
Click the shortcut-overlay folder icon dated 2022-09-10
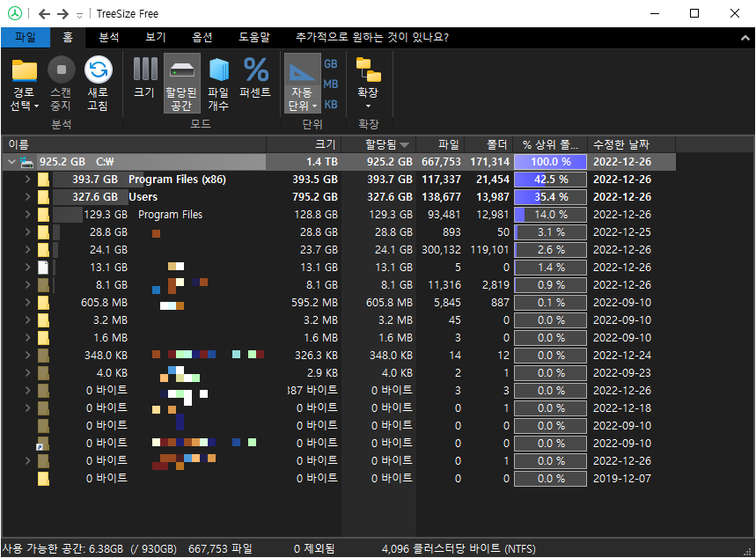pyautogui.click(x=43, y=444)
